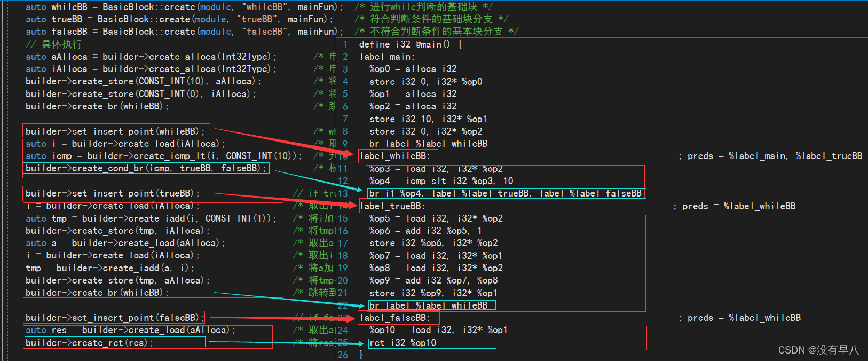868x361 pixels.
Task: Click 'auto res = builder->create_load(aAlloca);'
Action: coord(130,330)
